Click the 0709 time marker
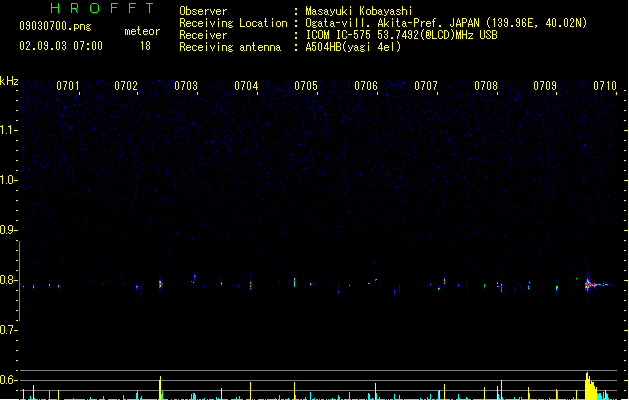This screenshot has width=629, height=400. coord(545,86)
